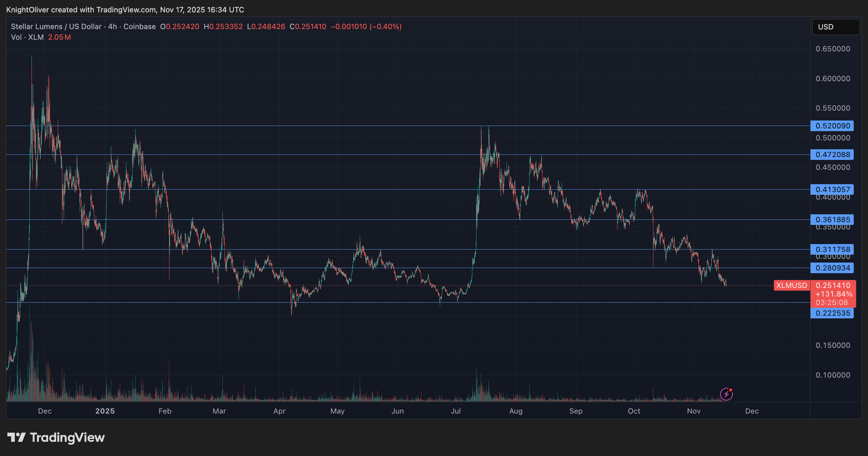Click the 0.222535 price level label
868x456 pixels.
tap(832, 313)
